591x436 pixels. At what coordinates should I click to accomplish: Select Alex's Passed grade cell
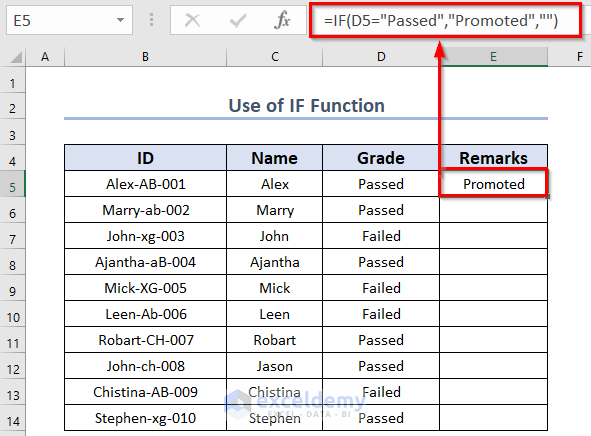click(x=381, y=184)
